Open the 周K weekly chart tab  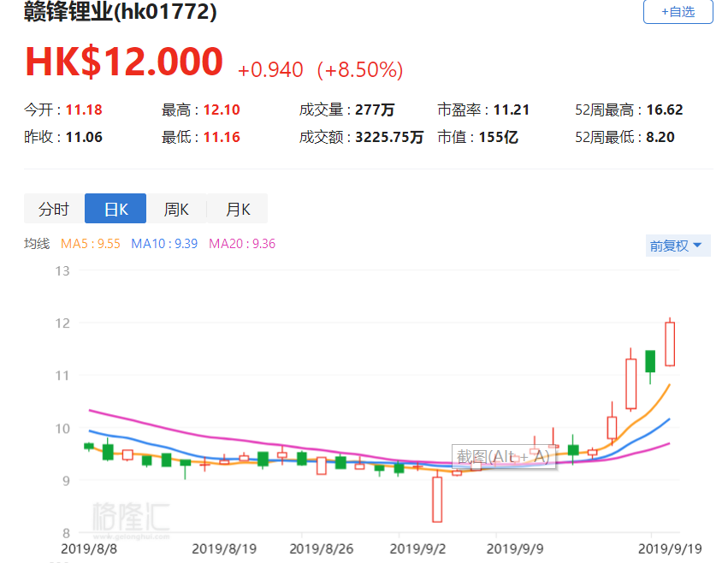176,209
